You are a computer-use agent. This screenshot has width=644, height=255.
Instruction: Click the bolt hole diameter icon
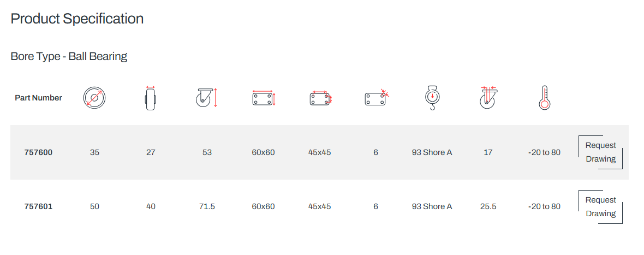point(377,98)
